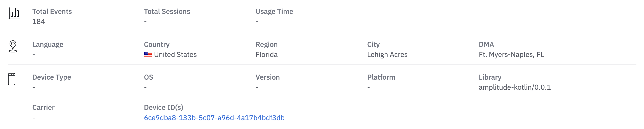This screenshot has width=644, height=129.
Task: Select the Florida region value
Action: coord(266,55)
